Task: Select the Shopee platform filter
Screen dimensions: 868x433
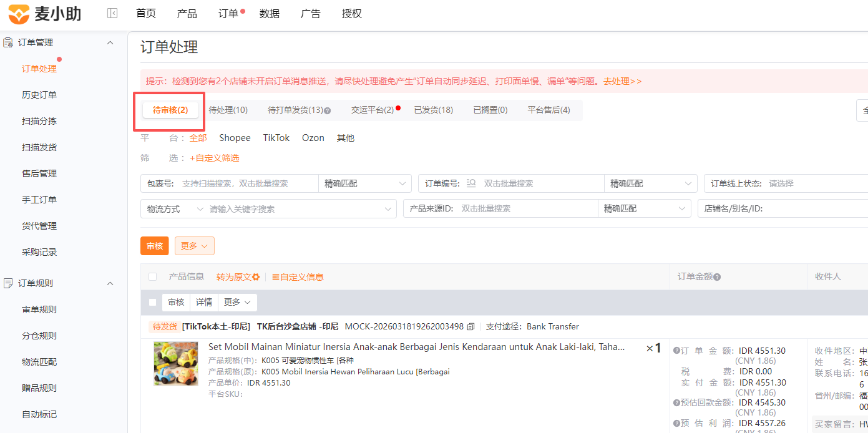Action: tap(235, 138)
